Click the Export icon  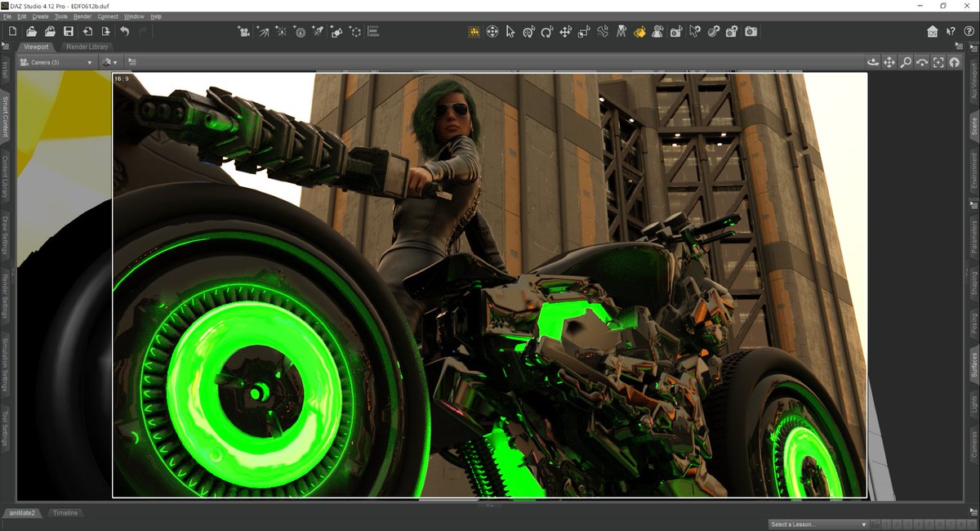106,31
